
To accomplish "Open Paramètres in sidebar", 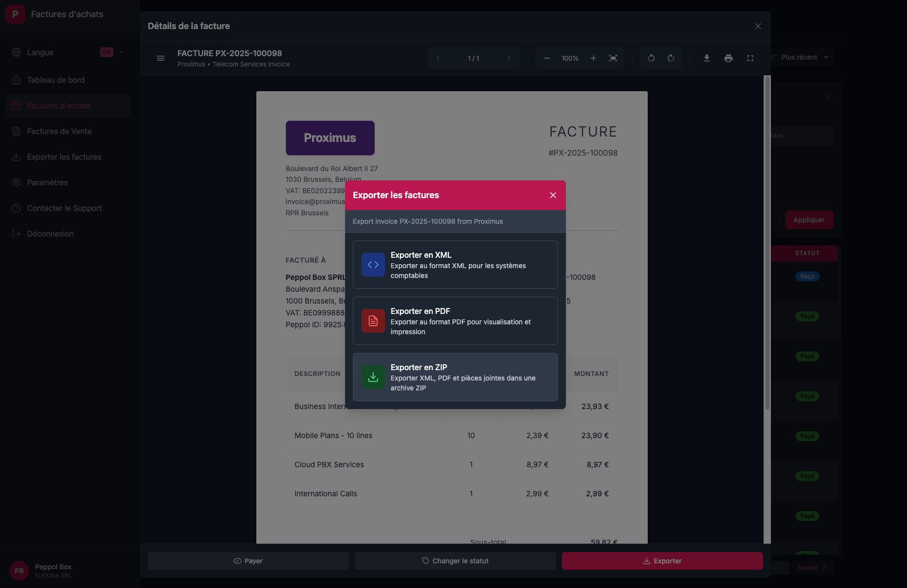I will click(69, 182).
